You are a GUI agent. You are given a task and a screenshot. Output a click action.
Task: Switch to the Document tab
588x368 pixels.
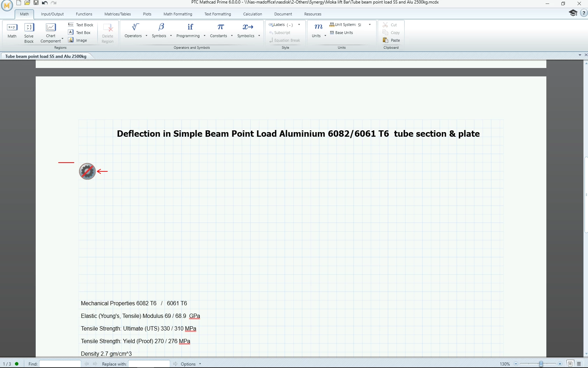coord(283,14)
